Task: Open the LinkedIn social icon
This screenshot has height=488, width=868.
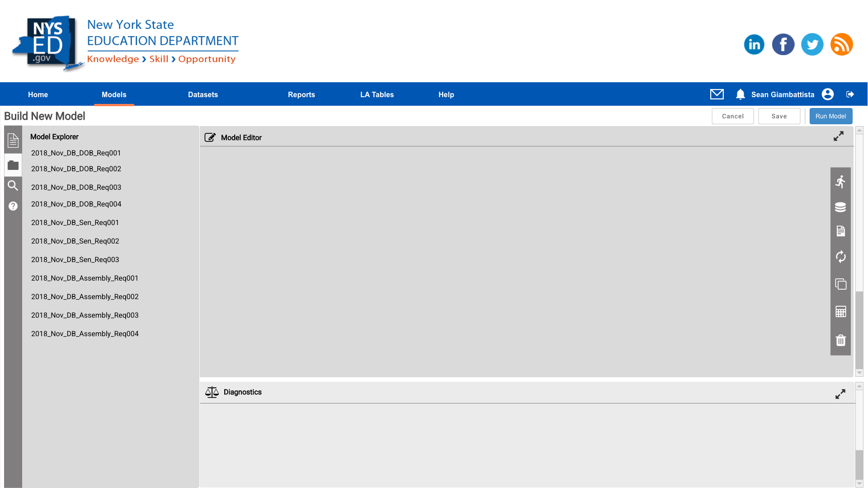Action: point(754,44)
